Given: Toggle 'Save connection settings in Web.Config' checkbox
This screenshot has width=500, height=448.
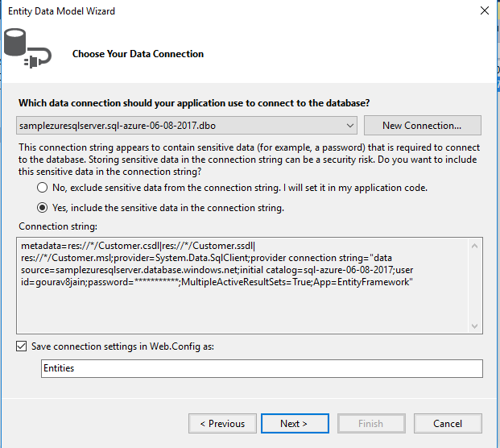Looking at the screenshot, I should [22, 346].
